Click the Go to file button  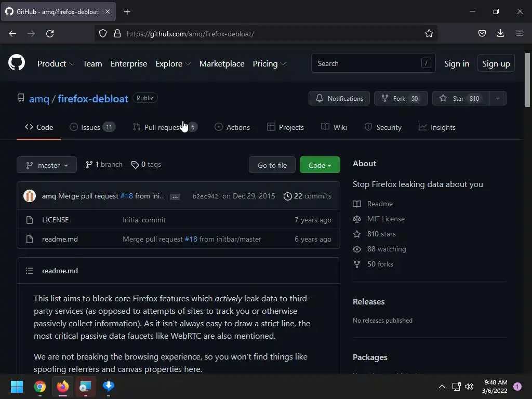pos(272,165)
